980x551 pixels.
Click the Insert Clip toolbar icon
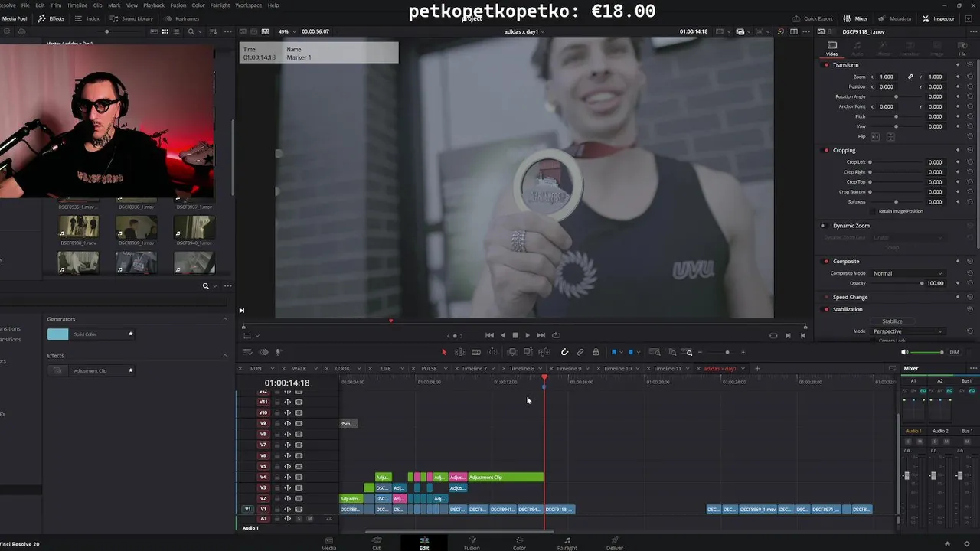[x=512, y=352]
